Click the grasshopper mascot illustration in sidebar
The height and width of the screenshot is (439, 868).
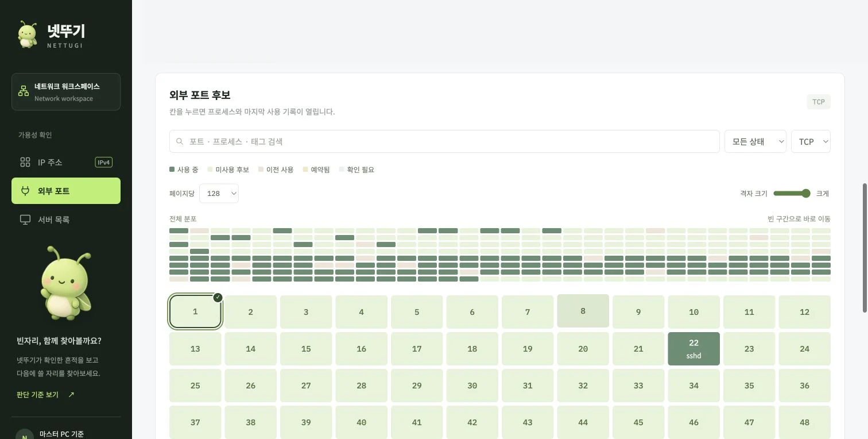tap(65, 284)
